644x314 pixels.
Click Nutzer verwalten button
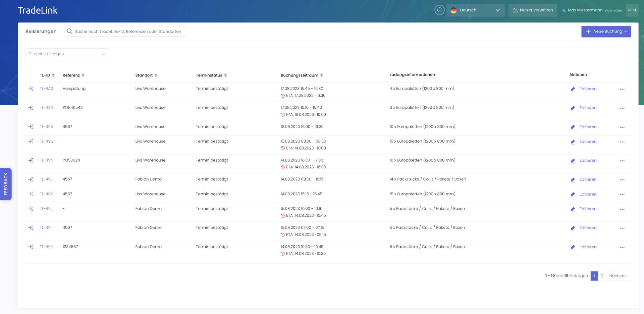coord(533,10)
